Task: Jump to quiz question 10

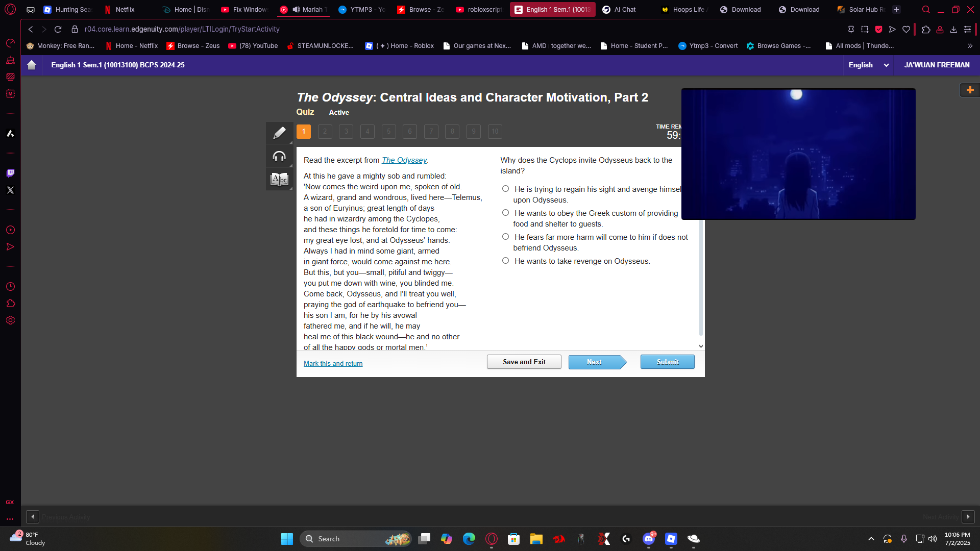Action: coord(495,132)
